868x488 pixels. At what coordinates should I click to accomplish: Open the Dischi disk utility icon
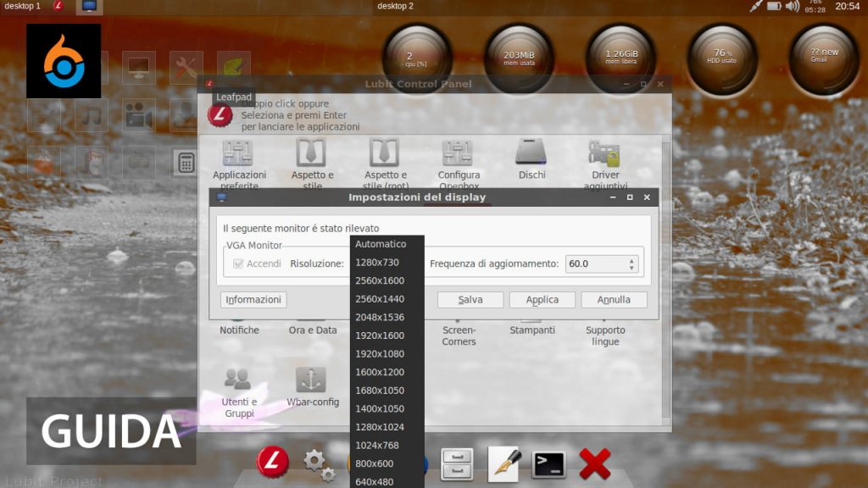(531, 153)
